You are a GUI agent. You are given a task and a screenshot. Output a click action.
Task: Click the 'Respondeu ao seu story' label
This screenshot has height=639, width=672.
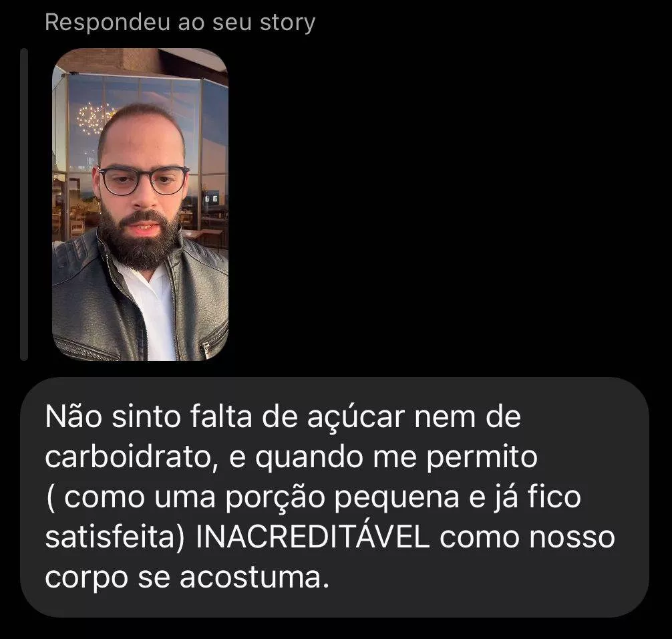click(180, 23)
